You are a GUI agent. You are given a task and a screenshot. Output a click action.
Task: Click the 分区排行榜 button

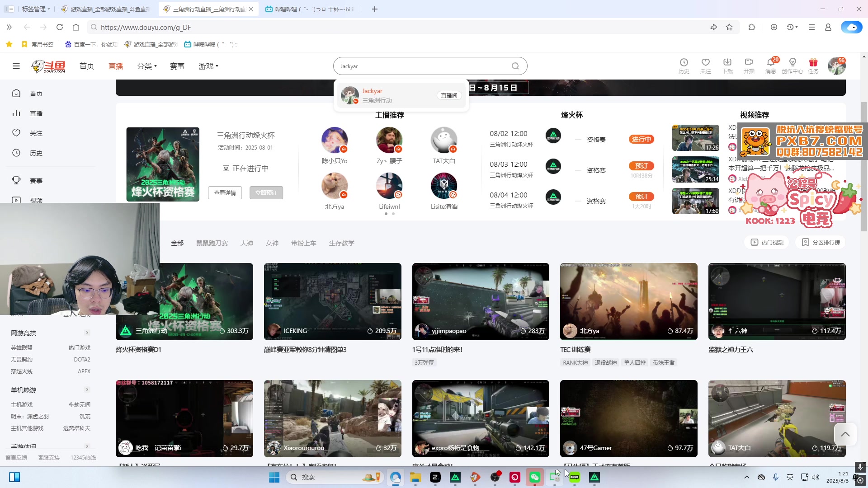click(x=821, y=243)
